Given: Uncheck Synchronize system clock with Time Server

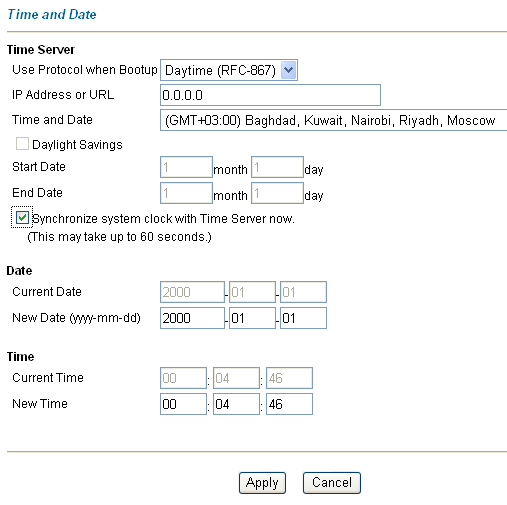Looking at the screenshot, I should coord(22,218).
